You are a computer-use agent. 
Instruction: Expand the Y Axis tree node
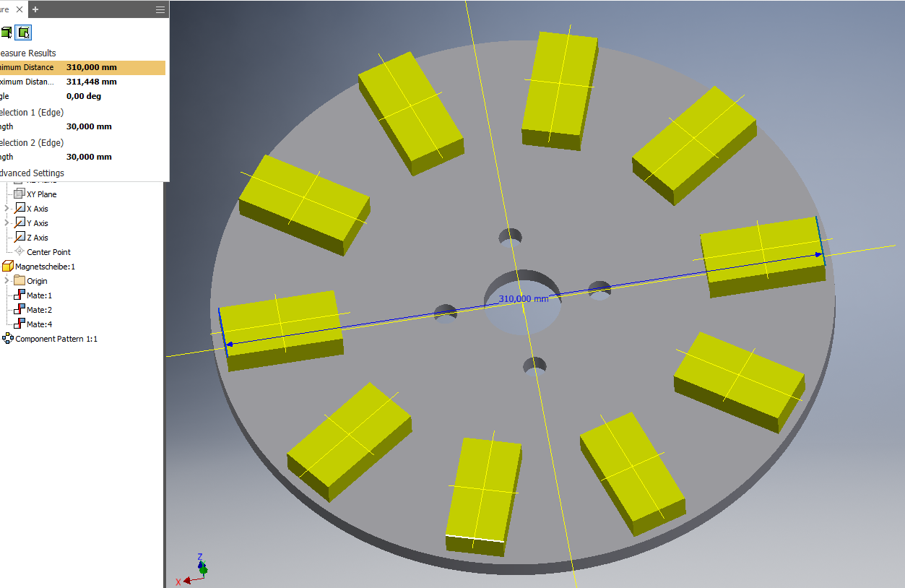[7, 223]
